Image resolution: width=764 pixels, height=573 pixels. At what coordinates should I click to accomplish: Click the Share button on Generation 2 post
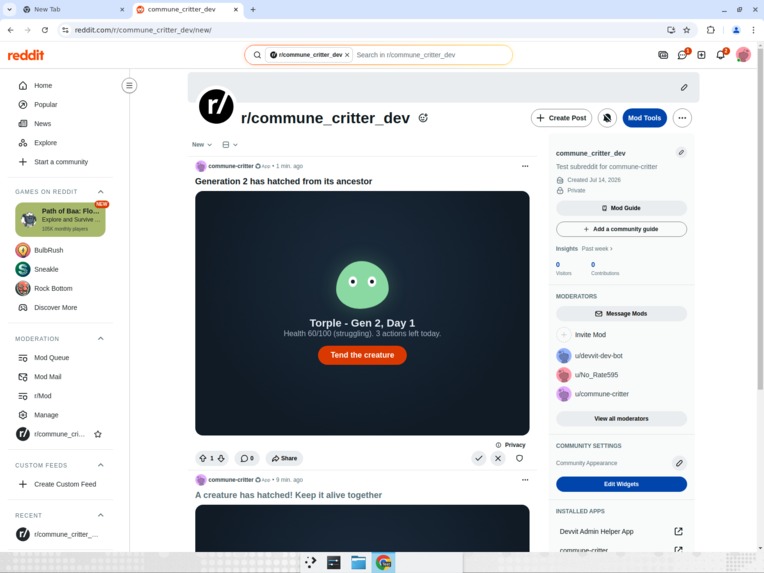pos(284,458)
